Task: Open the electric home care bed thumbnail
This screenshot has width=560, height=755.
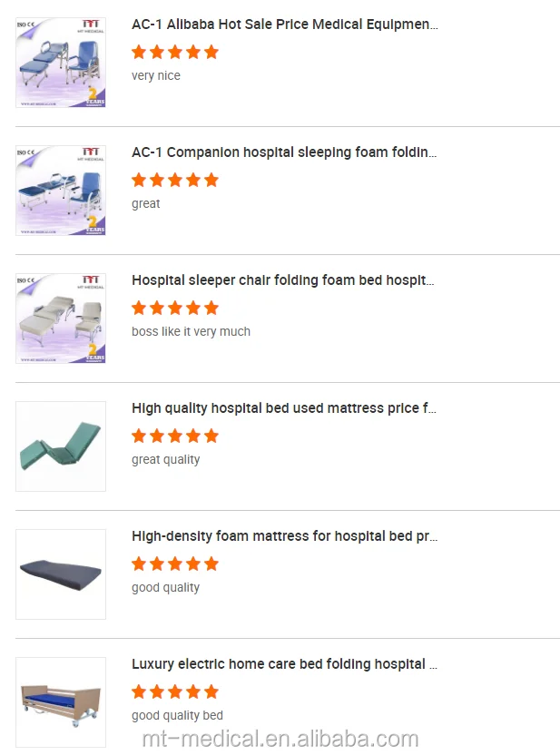Action: (61, 702)
